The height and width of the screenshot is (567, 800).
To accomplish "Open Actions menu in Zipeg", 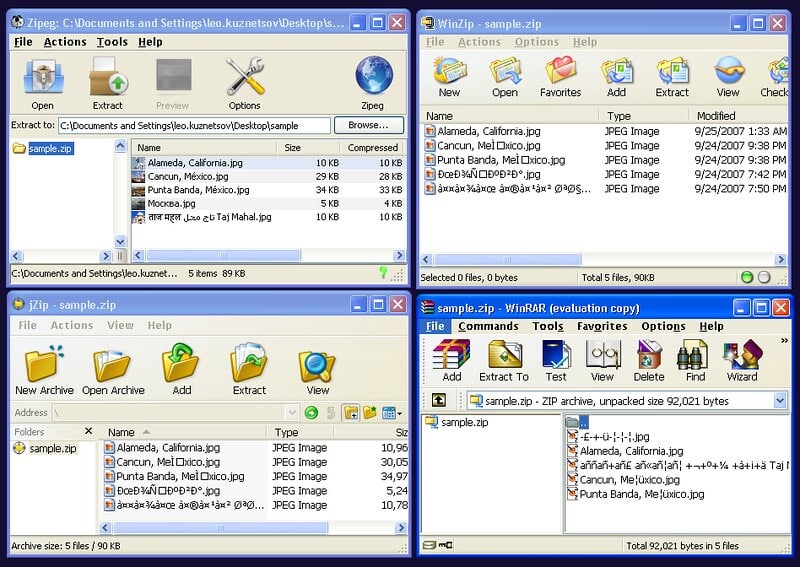I will tap(65, 42).
